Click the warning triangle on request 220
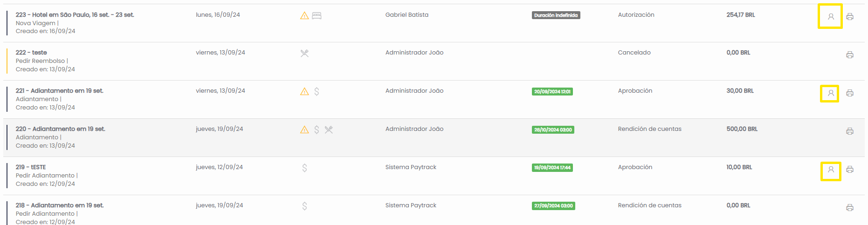 (304, 130)
